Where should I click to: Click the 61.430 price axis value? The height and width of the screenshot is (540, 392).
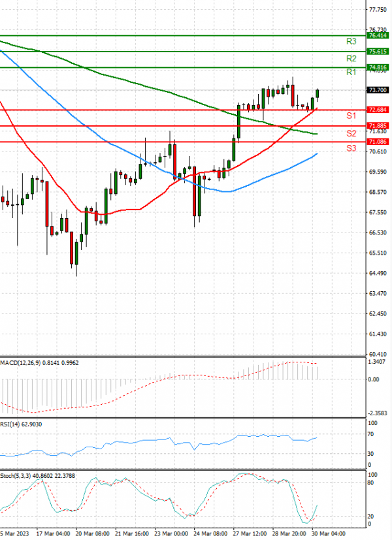coord(378,334)
